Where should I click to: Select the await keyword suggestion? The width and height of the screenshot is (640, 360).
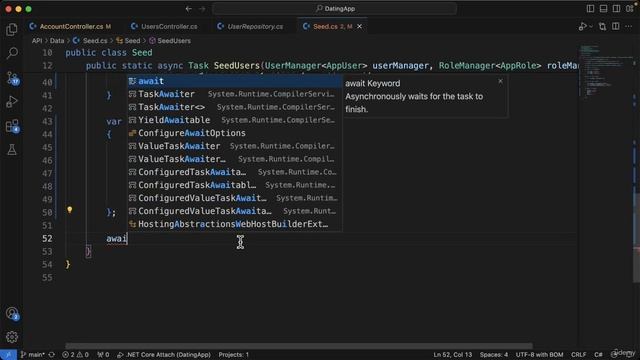pyautogui.click(x=235, y=81)
